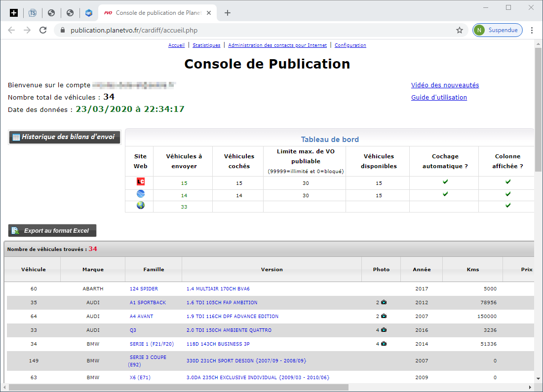
Task: Click camera icon in SERIE 1 row
Action: click(384, 344)
